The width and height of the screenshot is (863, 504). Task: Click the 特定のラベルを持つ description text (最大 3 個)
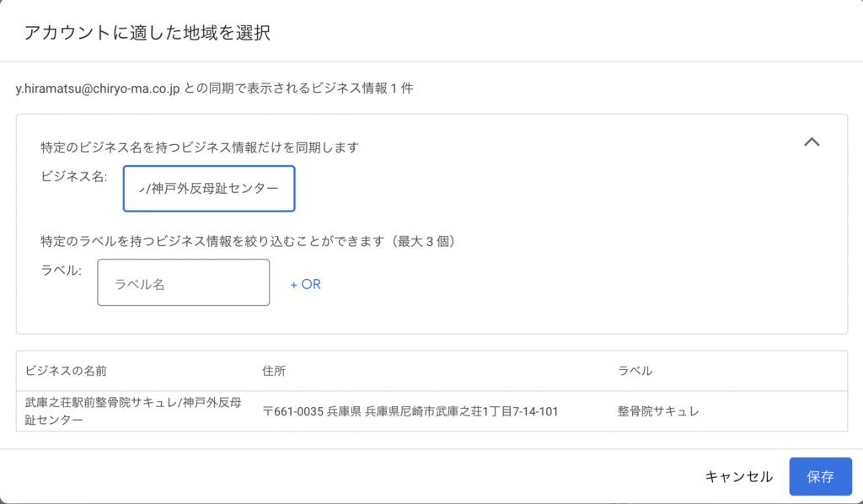pos(249,241)
